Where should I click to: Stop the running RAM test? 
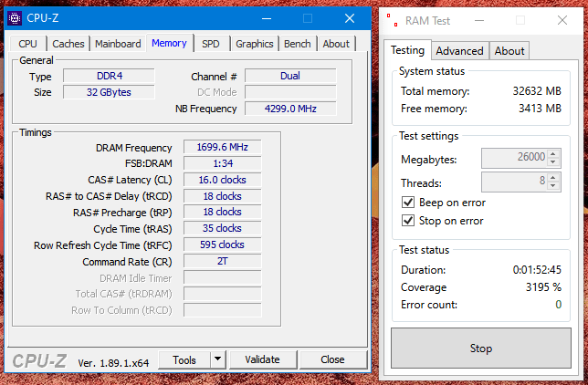[481, 349]
